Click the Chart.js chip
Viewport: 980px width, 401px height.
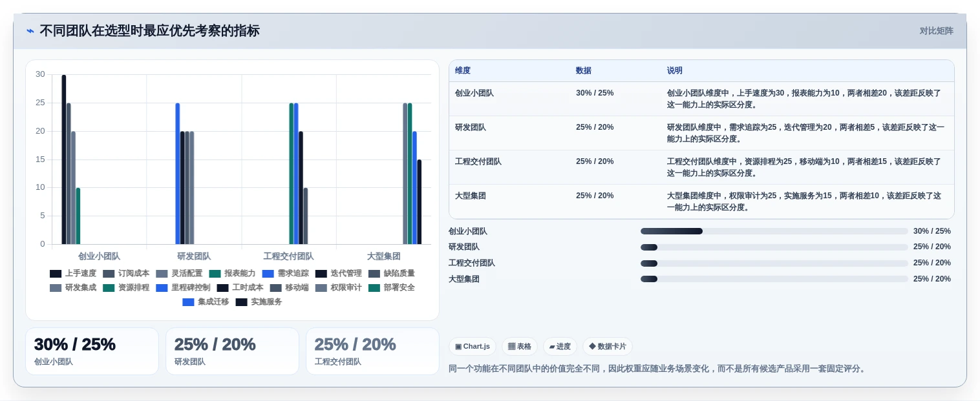pos(473,346)
